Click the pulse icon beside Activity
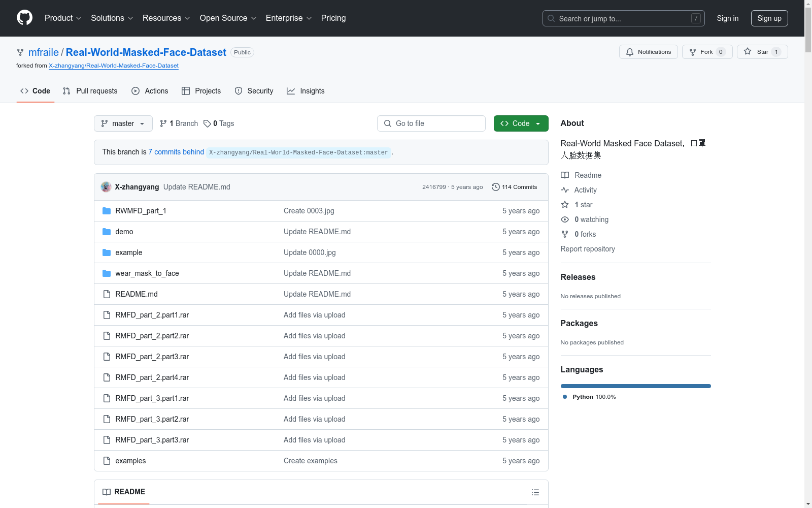This screenshot has width=812, height=508. click(x=565, y=190)
